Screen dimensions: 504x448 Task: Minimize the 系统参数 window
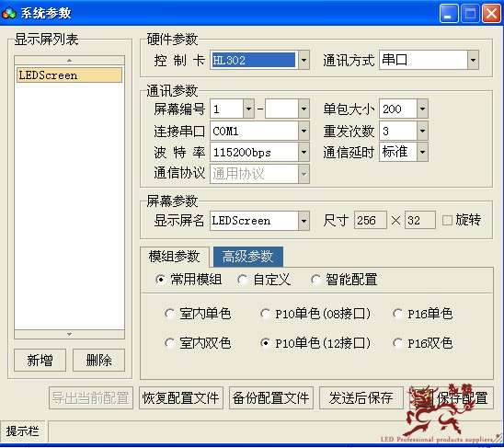click(449, 14)
